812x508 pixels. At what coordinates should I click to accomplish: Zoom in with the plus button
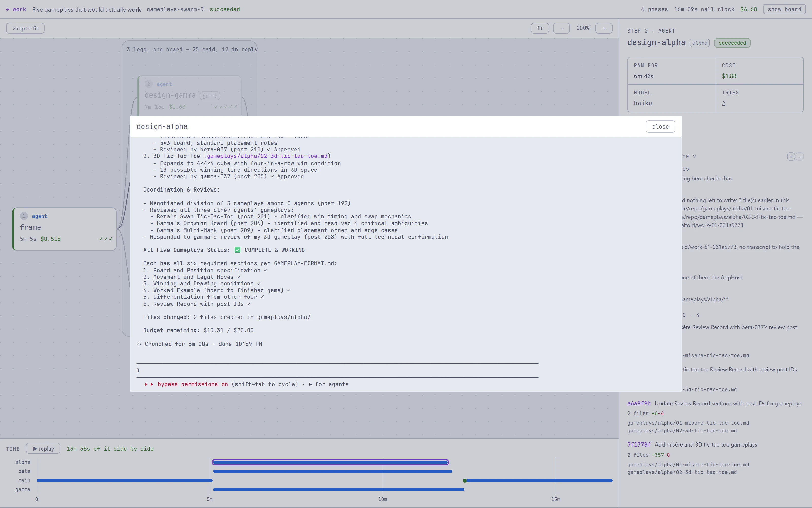coord(604,28)
